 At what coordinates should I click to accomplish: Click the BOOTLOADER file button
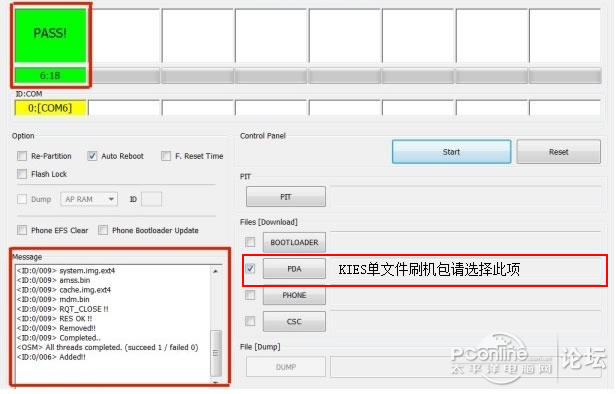pyautogui.click(x=294, y=242)
